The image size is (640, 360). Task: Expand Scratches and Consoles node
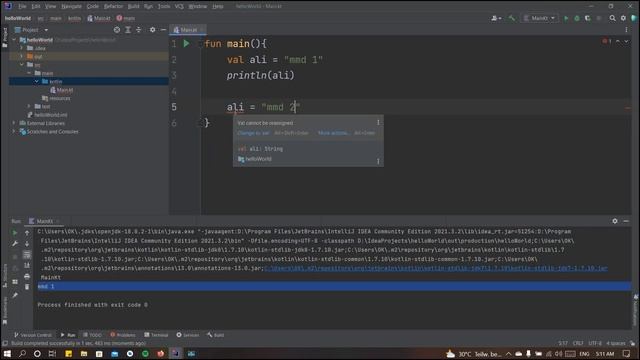pyautogui.click(x=14, y=131)
